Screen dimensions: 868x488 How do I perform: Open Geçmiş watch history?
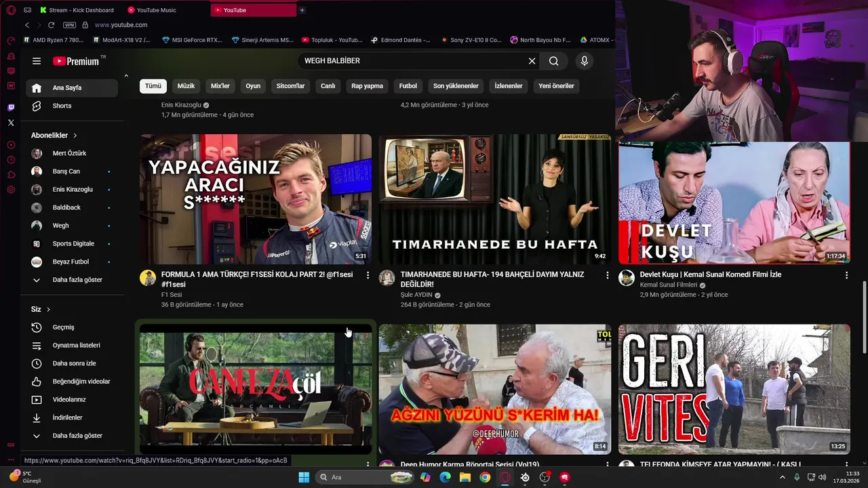72,327
